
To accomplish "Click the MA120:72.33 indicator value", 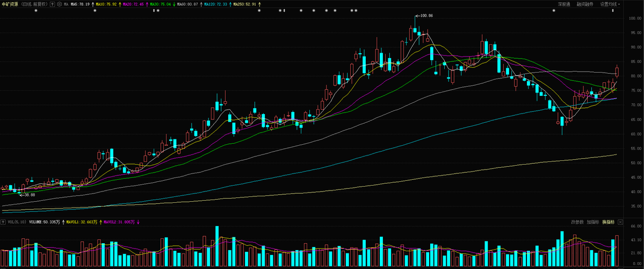I will tap(216, 4).
